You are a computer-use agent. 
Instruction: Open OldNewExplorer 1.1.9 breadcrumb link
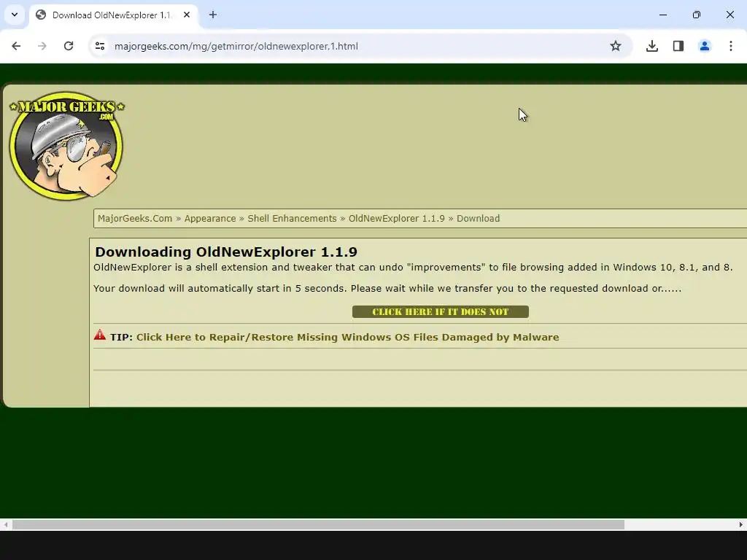click(396, 219)
